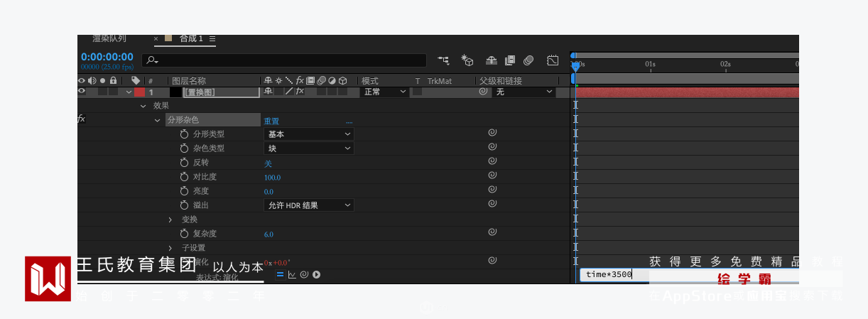The width and height of the screenshot is (868, 319).
Task: Click stopwatch for 对比度 property
Action: [x=184, y=176]
